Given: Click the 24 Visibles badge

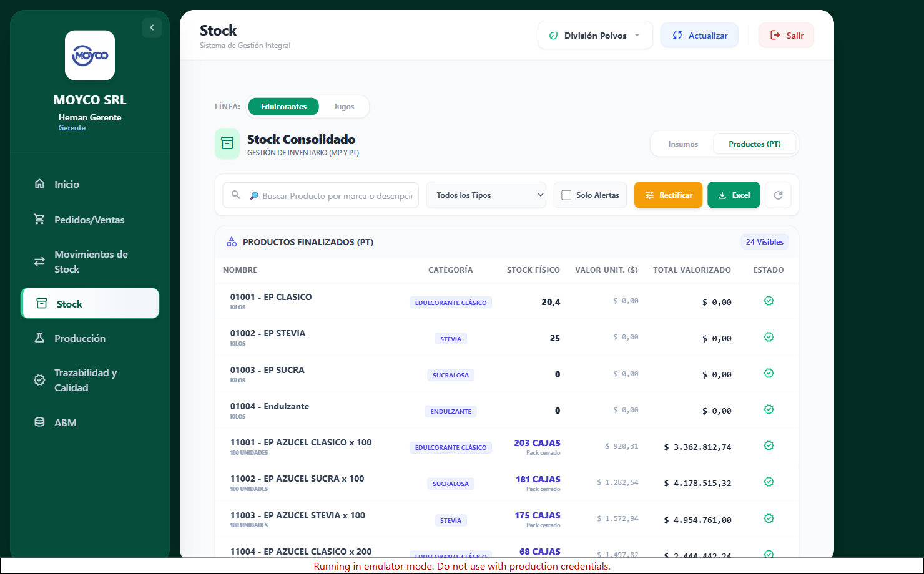Looking at the screenshot, I should tap(765, 242).
